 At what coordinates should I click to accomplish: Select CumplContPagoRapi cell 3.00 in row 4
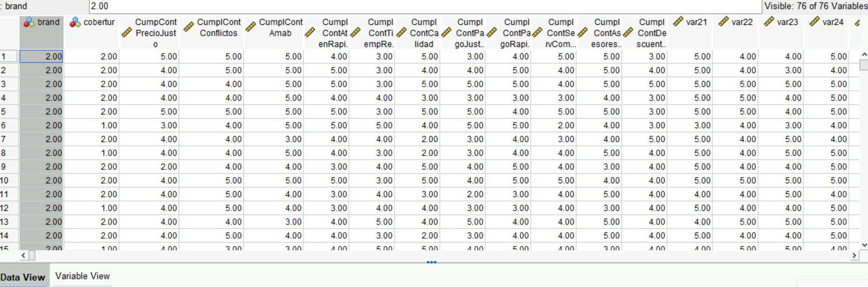[x=508, y=98]
